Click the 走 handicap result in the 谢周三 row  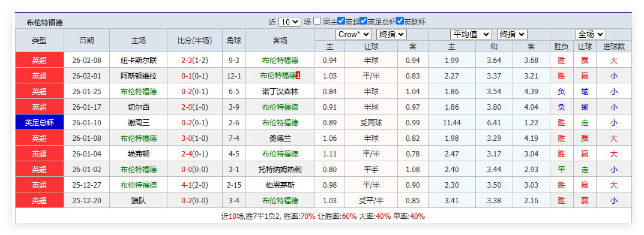(585, 123)
